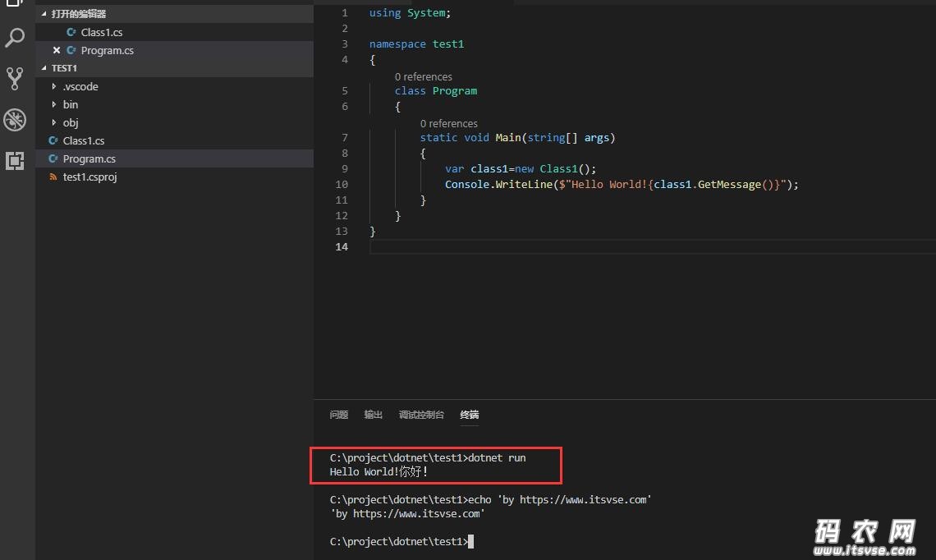Click 'static void Main(string[] args)' line
936x560 pixels.
pyautogui.click(x=517, y=137)
